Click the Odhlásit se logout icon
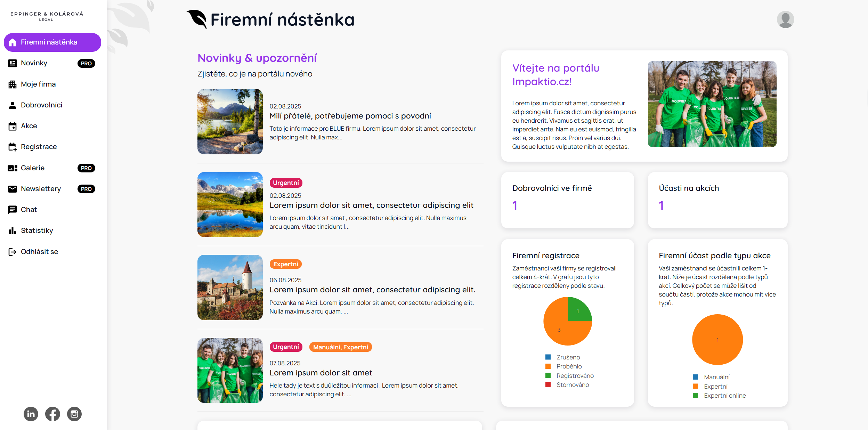 [x=13, y=252]
